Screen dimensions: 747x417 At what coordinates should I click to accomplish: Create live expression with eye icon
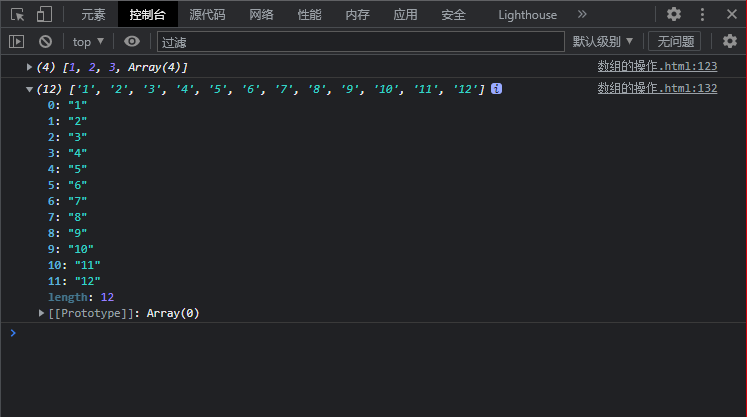pos(132,41)
